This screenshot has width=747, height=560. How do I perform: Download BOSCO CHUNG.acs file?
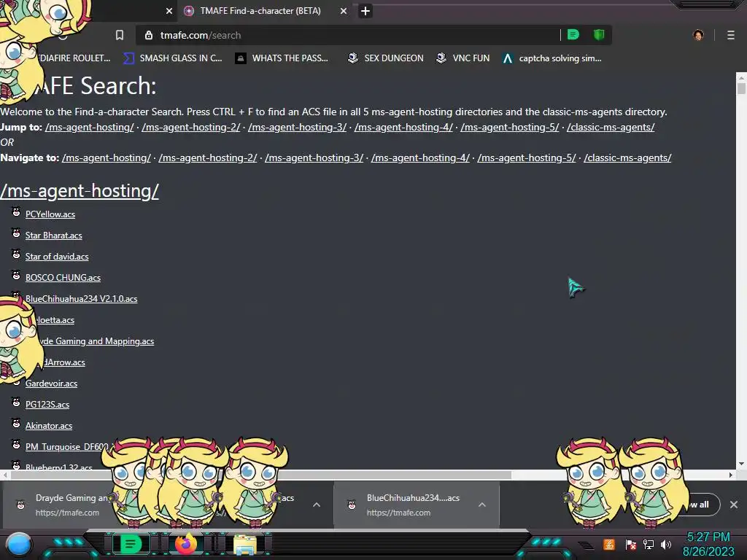click(63, 278)
